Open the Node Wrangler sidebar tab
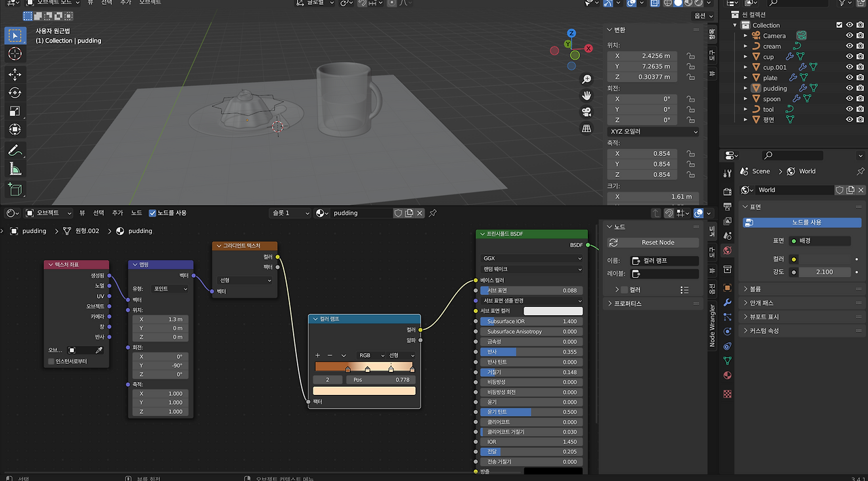 (712, 326)
